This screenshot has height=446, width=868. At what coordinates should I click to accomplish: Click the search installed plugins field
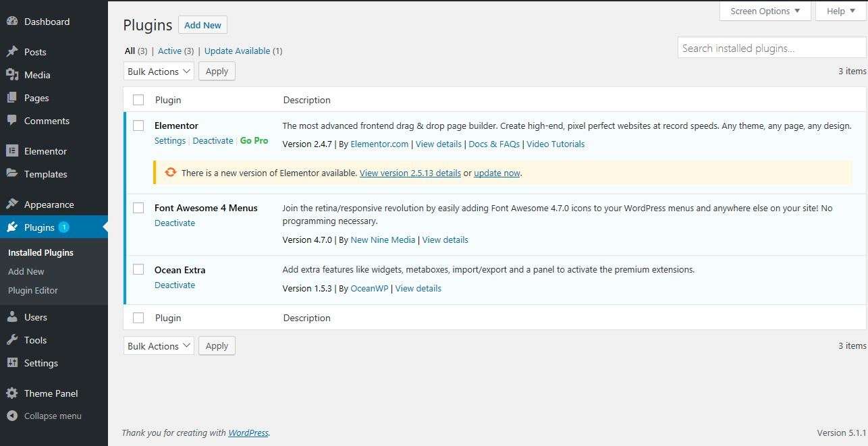click(x=771, y=47)
